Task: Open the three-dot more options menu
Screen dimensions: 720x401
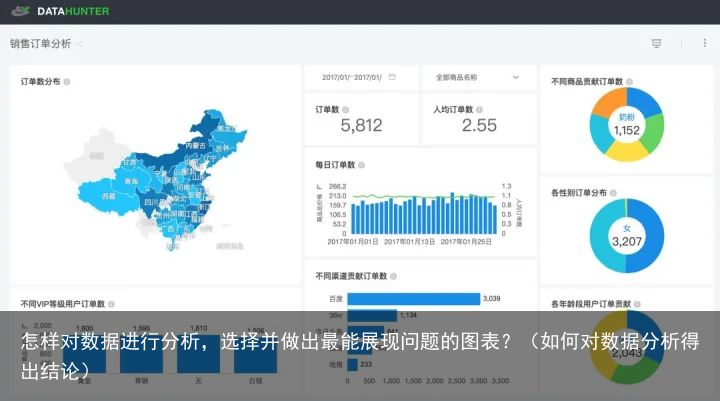Action: [x=705, y=43]
